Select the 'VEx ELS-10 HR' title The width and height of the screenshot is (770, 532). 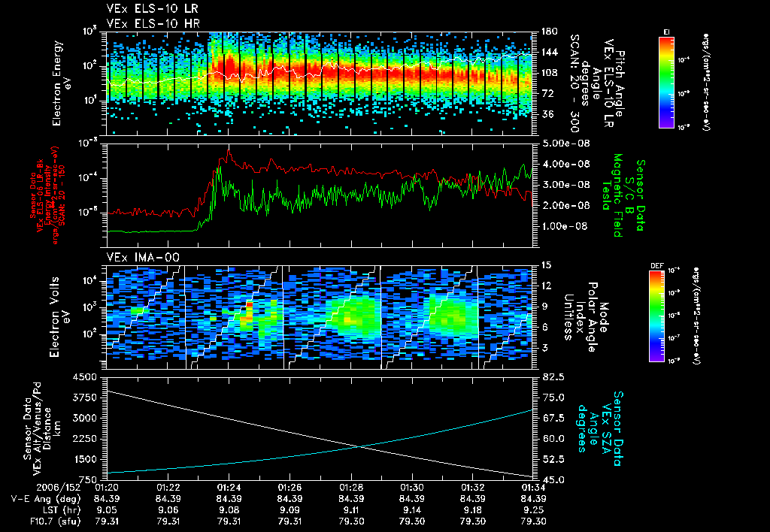[x=153, y=23]
